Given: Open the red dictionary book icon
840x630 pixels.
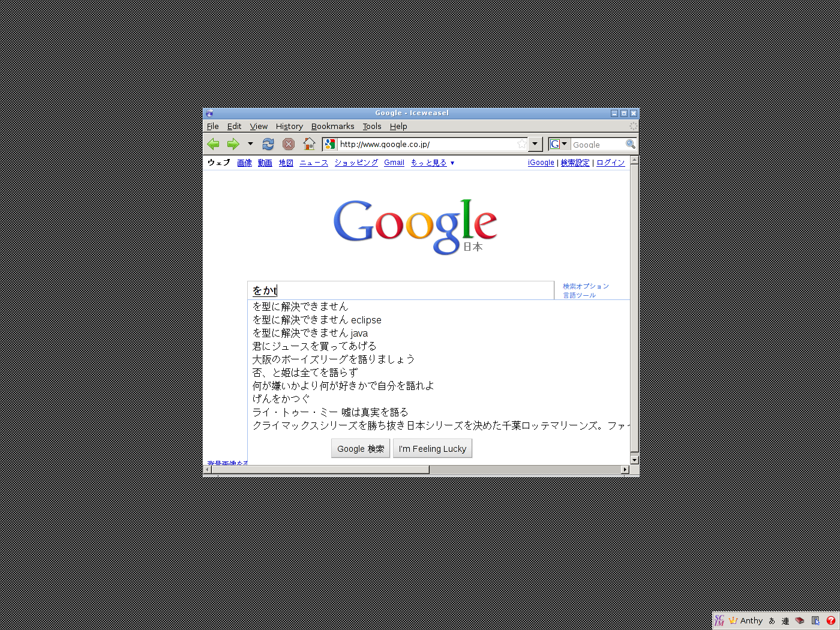Looking at the screenshot, I should 800,620.
